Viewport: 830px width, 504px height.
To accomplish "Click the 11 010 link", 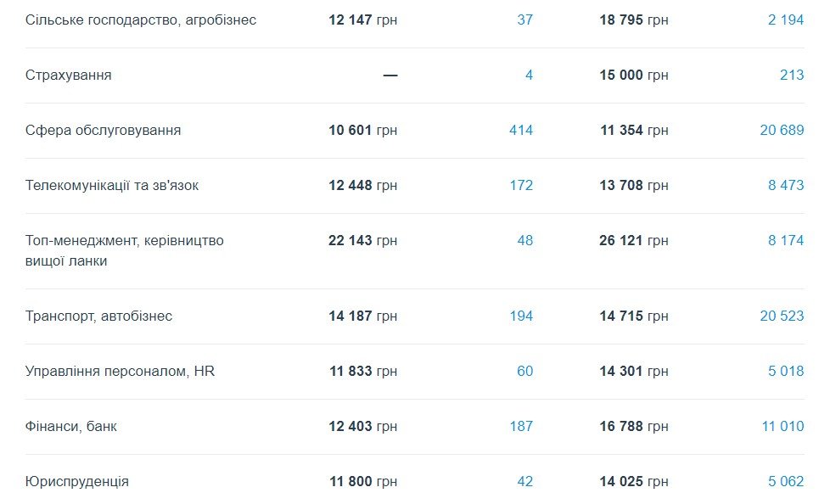I will 782,426.
